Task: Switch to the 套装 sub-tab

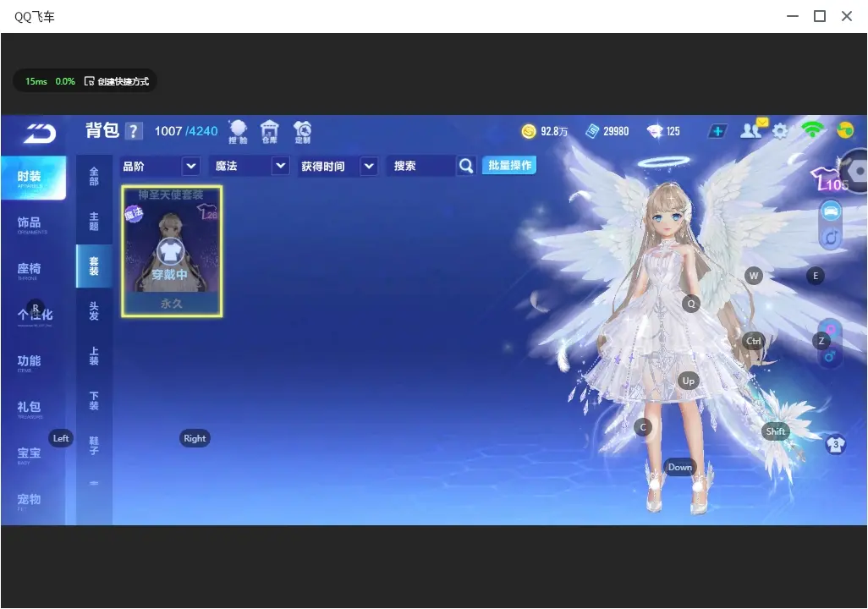Action: tap(94, 266)
